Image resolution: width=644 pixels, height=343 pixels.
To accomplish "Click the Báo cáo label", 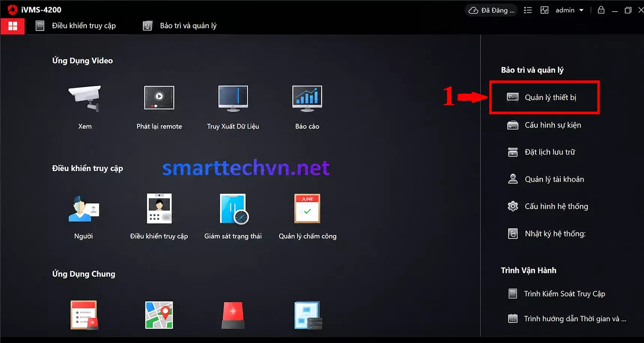I will [x=307, y=126].
